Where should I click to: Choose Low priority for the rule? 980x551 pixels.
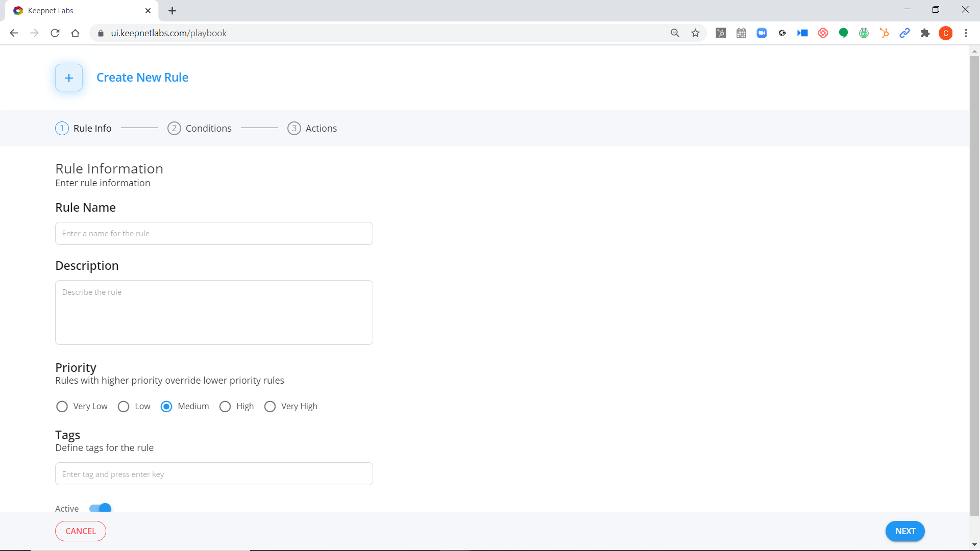(x=123, y=407)
